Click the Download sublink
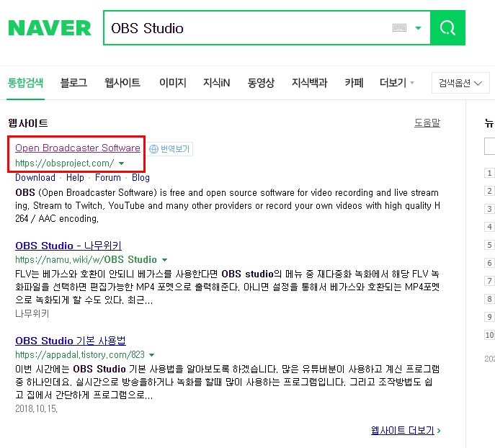The height and width of the screenshot is (448, 495). 35,178
